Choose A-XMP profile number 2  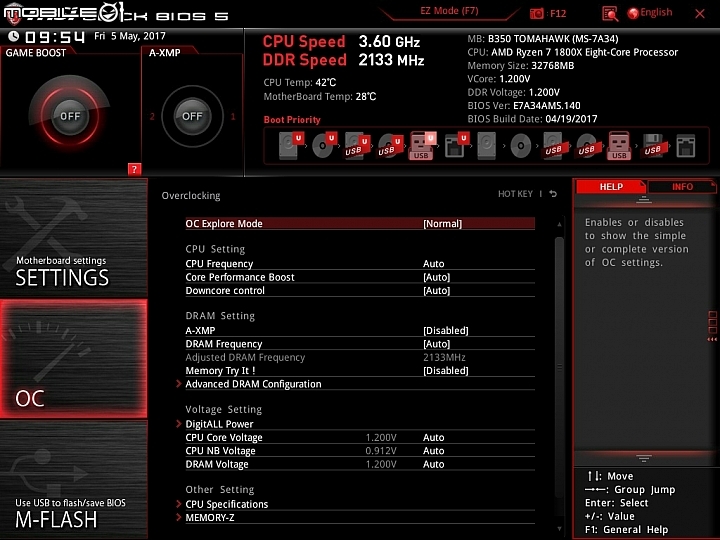152,117
